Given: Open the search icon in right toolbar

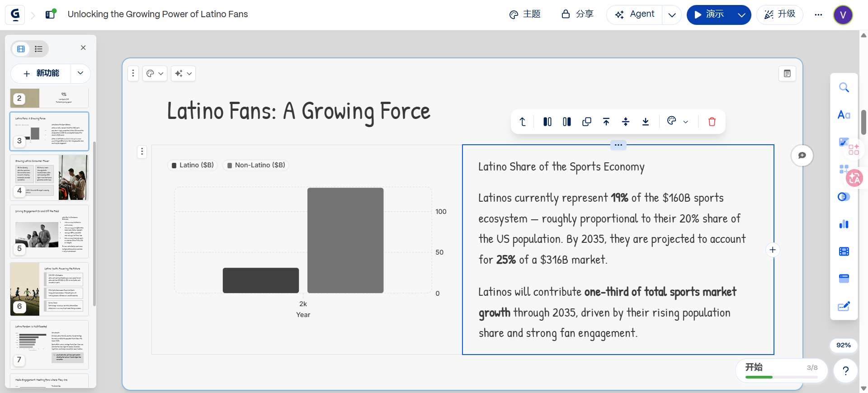Looking at the screenshot, I should 844,87.
